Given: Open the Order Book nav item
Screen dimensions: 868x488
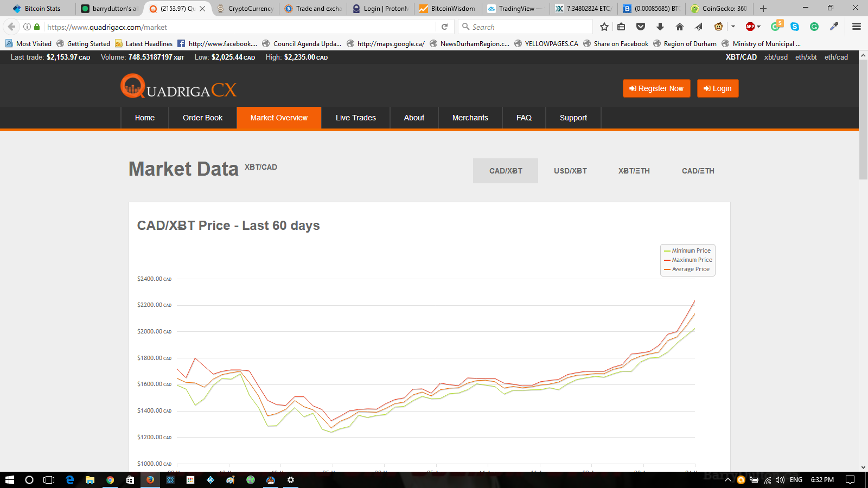Looking at the screenshot, I should 202,118.
